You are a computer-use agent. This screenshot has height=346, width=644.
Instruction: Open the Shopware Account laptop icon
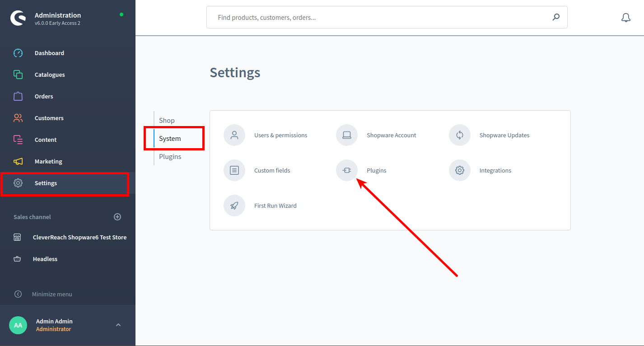click(347, 135)
